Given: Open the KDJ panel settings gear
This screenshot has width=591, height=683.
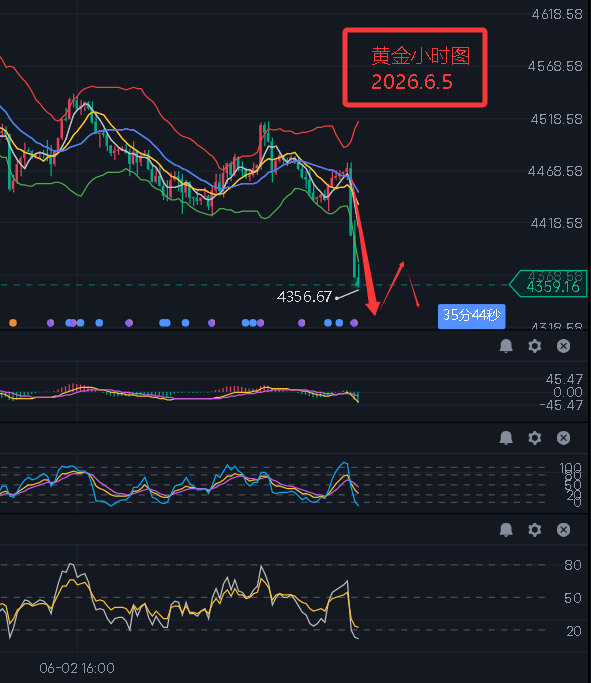Looking at the screenshot, I should coord(534,438).
